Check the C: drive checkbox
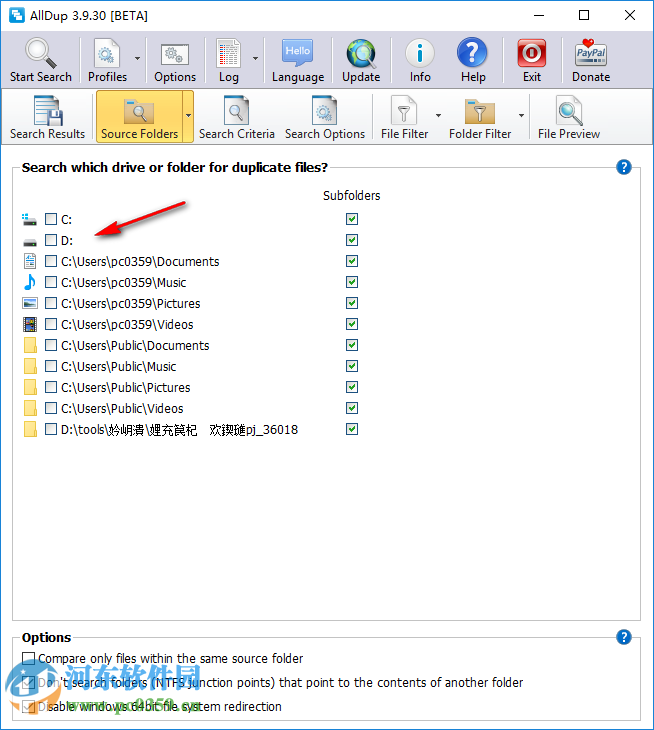Image resolution: width=654 pixels, height=730 pixels. 51,219
